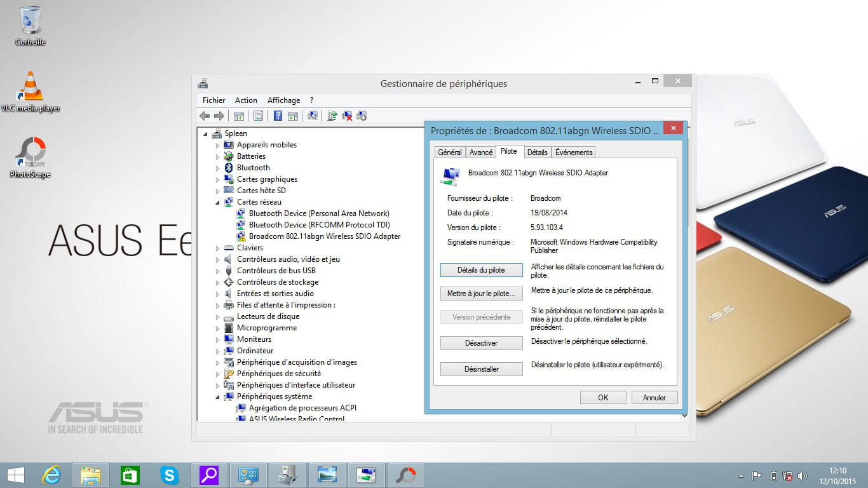Click the Désactiver button
Image resolution: width=868 pixels, height=488 pixels.
[481, 343]
